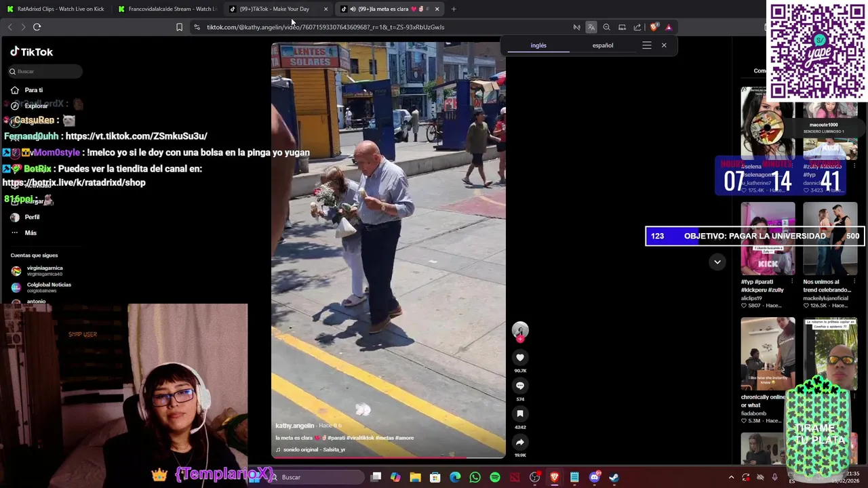868x488 pixels.
Task: Open Explorar in TikTok sidebar
Action: [x=36, y=106]
